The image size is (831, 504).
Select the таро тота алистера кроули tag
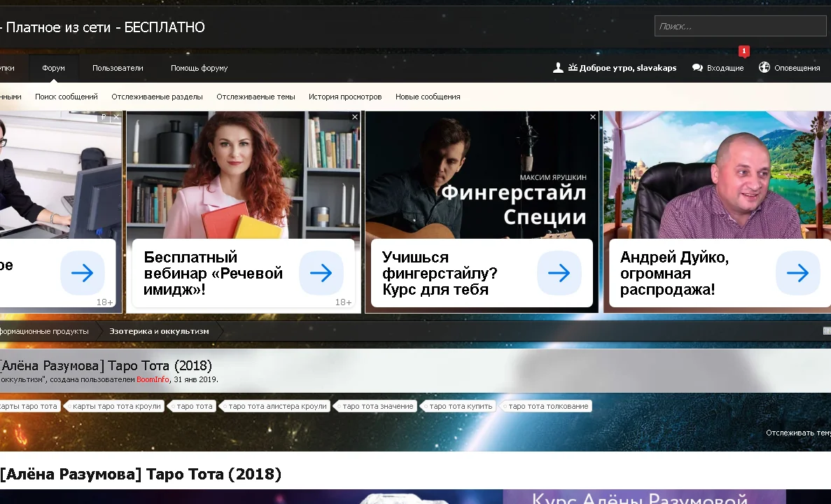(x=277, y=406)
